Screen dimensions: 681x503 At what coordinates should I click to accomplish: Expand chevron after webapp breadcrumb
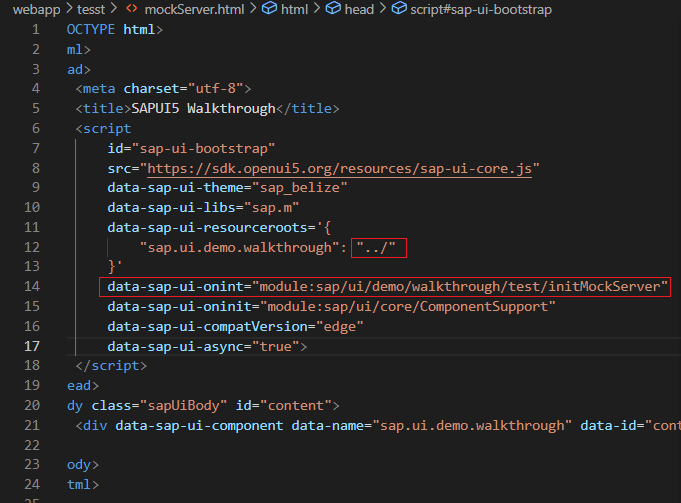click(x=69, y=9)
